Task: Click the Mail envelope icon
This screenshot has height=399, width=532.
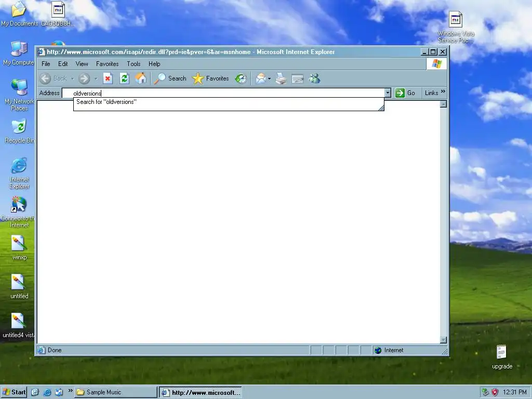Action: click(261, 79)
